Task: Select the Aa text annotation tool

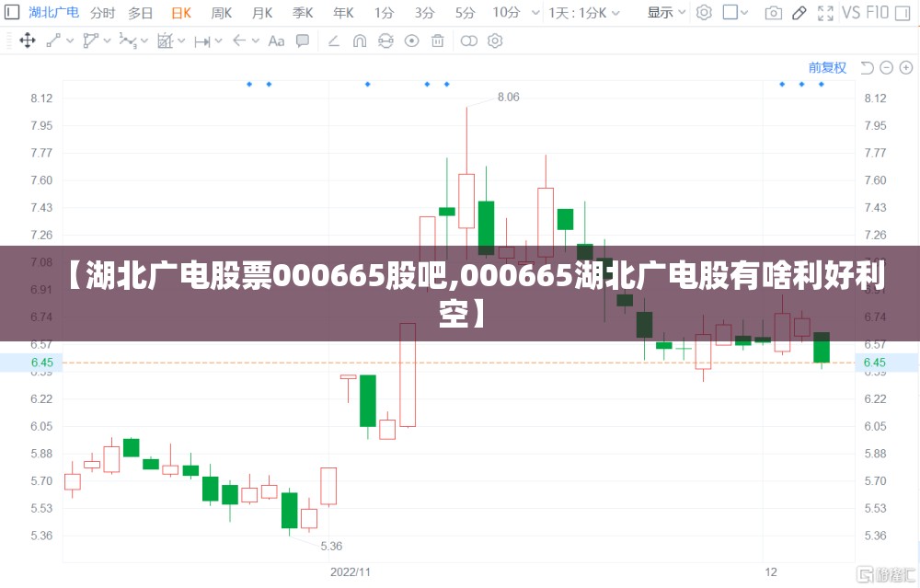Action: (x=276, y=41)
